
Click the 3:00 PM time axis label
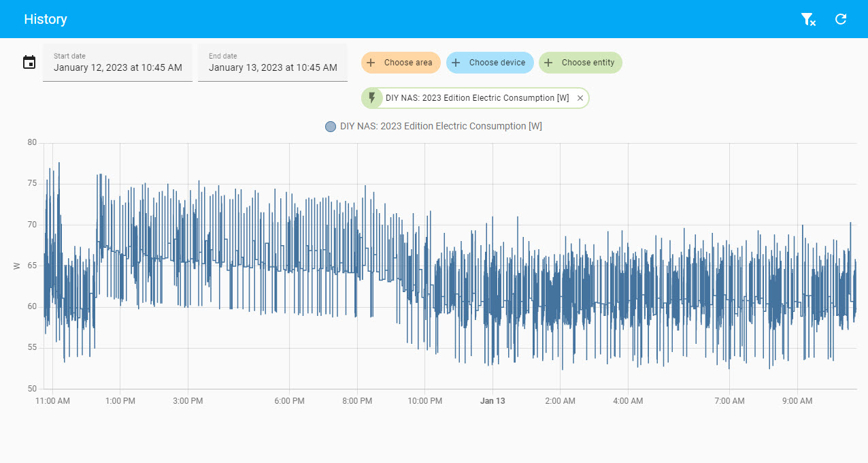click(188, 402)
